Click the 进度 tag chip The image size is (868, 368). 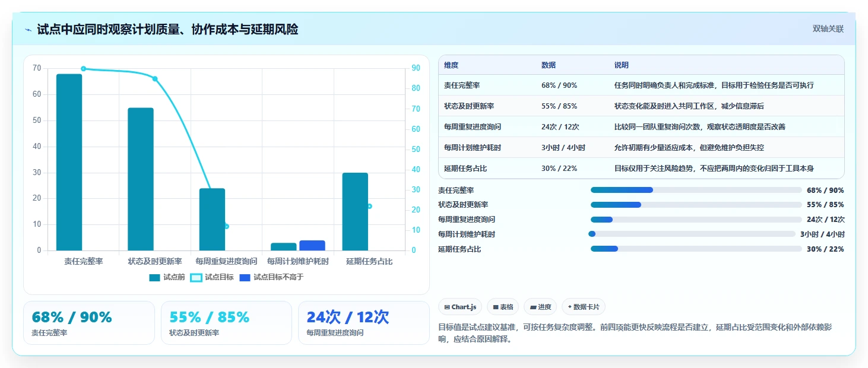pos(540,307)
